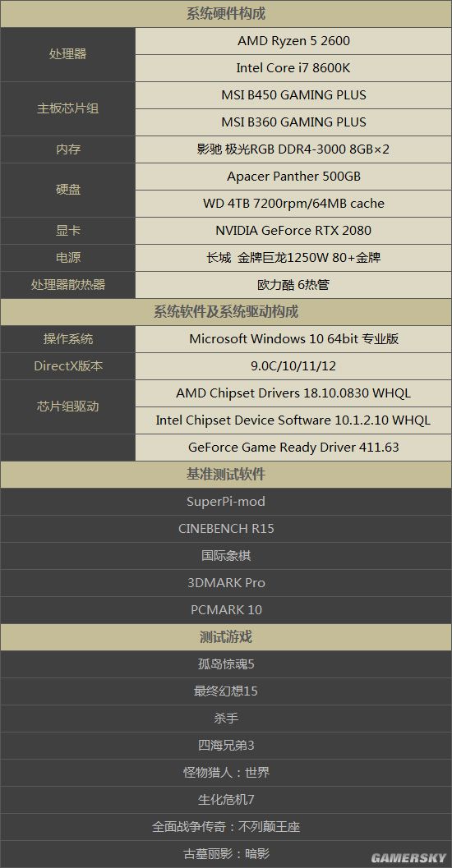Select the 硬盘 row label
Viewport: 452px width, 868px height.
point(67,190)
